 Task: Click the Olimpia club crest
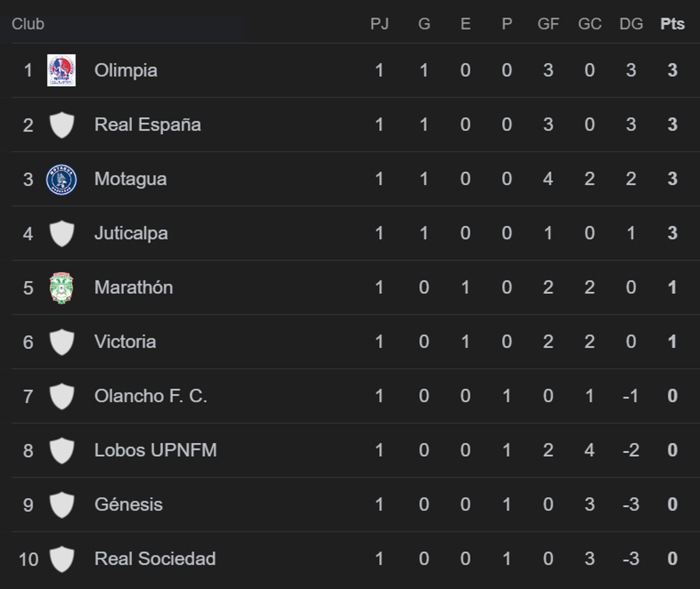62,70
